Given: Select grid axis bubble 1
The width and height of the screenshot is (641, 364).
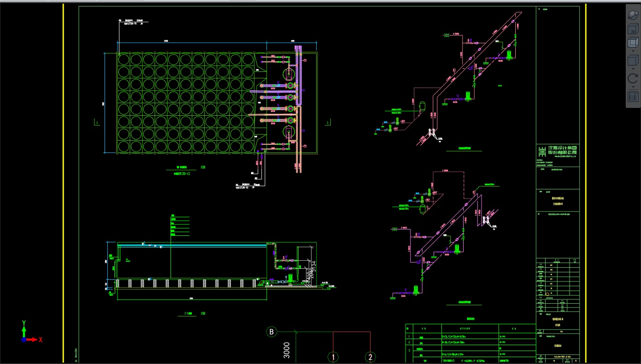Looking at the screenshot, I should pos(333,357).
